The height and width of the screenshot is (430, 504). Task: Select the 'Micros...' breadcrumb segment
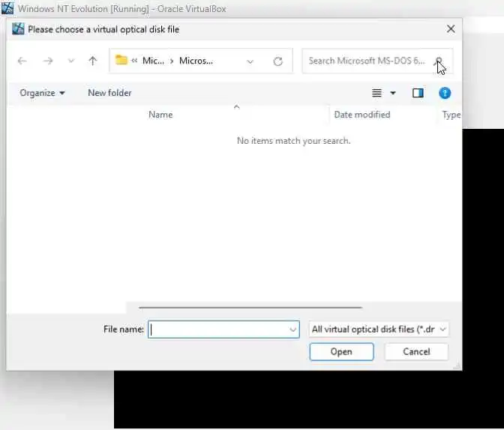pyautogui.click(x=196, y=61)
